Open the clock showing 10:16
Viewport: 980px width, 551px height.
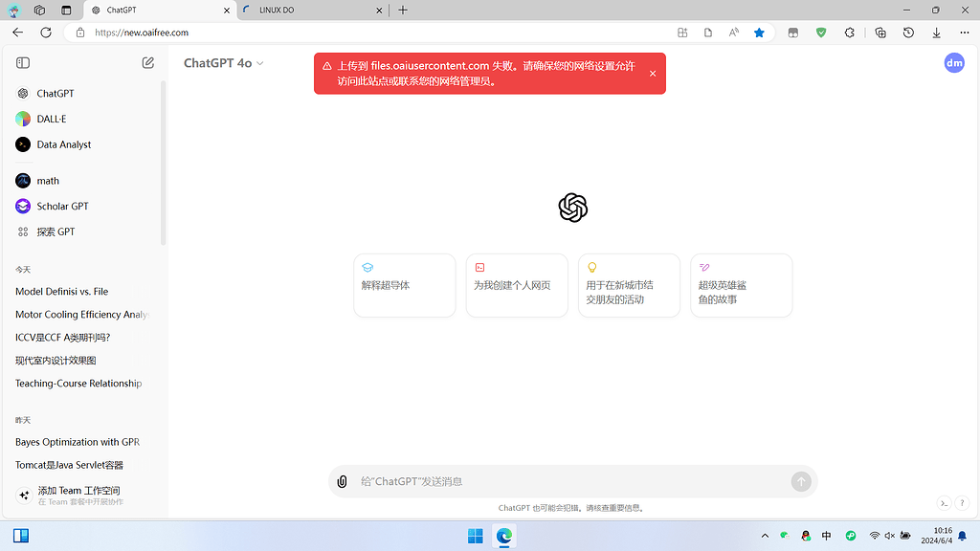(936, 536)
